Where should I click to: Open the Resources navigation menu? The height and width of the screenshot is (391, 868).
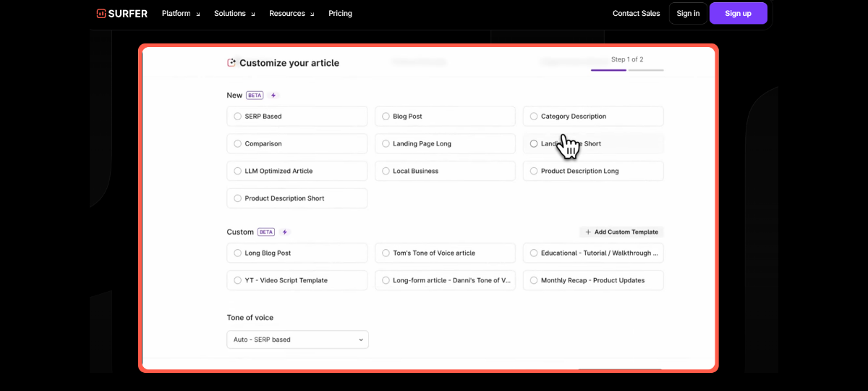(292, 13)
